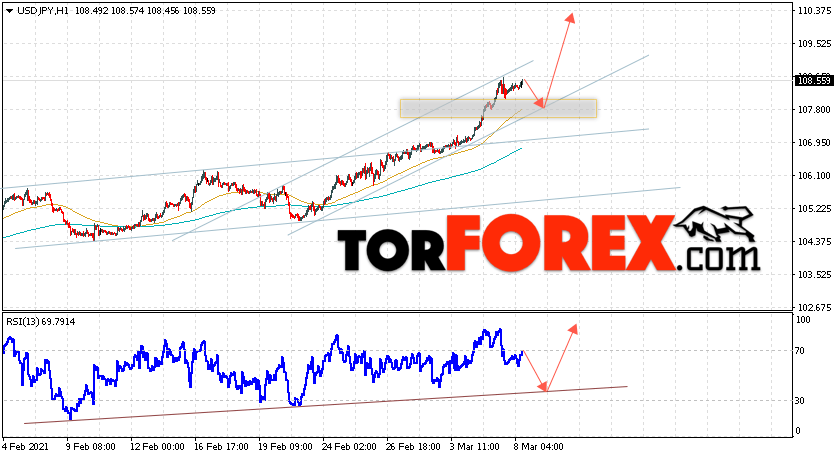
Task: Click the 8 Mar 04:00 time label
Action: click(x=539, y=447)
